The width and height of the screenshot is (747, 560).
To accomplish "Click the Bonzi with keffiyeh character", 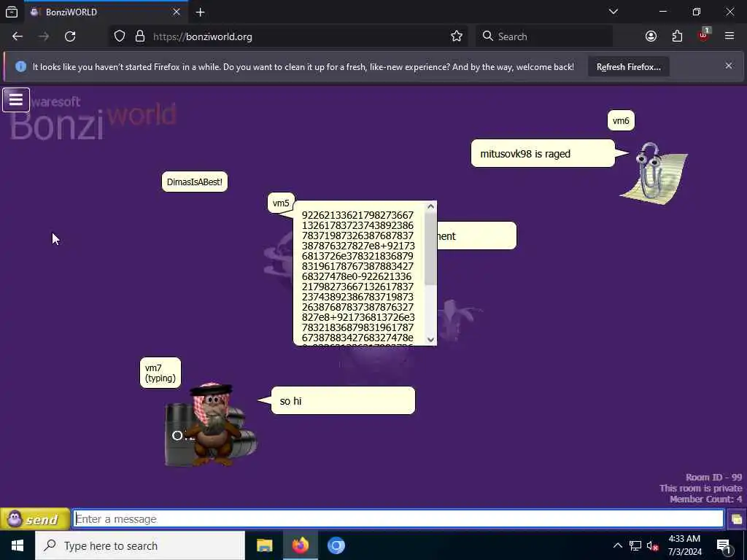I will tap(212, 424).
